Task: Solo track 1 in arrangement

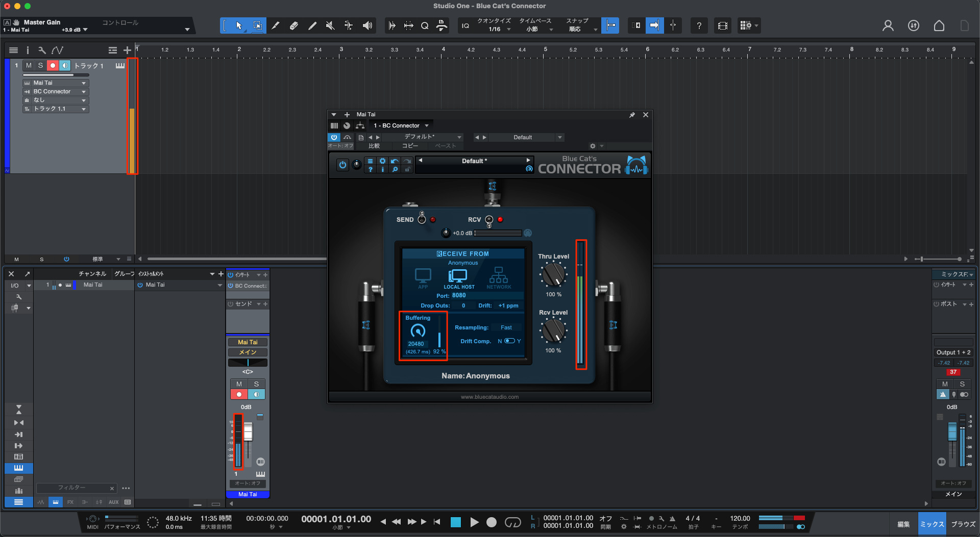Action: [x=40, y=65]
